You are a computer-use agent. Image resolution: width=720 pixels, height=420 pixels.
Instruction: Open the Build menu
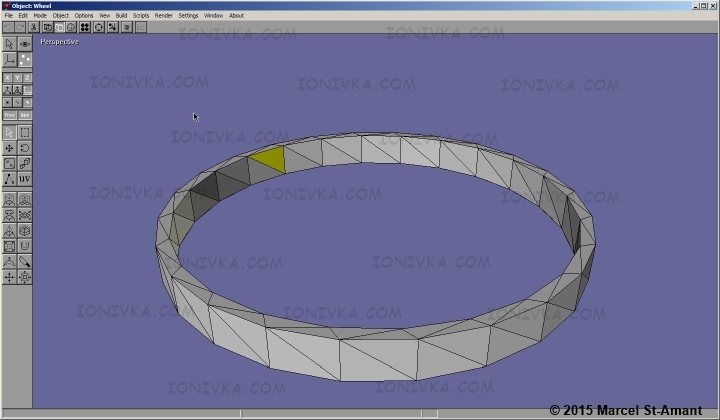point(121,16)
